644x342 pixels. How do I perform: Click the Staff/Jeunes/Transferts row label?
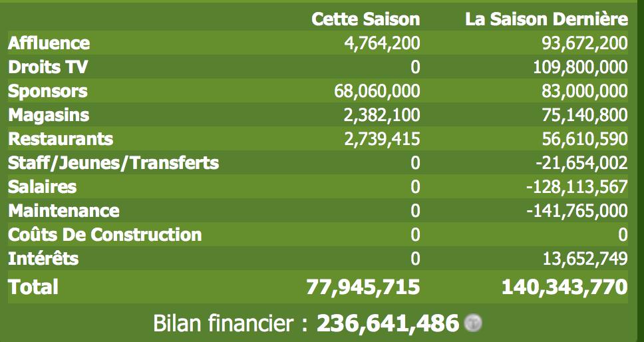click(113, 162)
